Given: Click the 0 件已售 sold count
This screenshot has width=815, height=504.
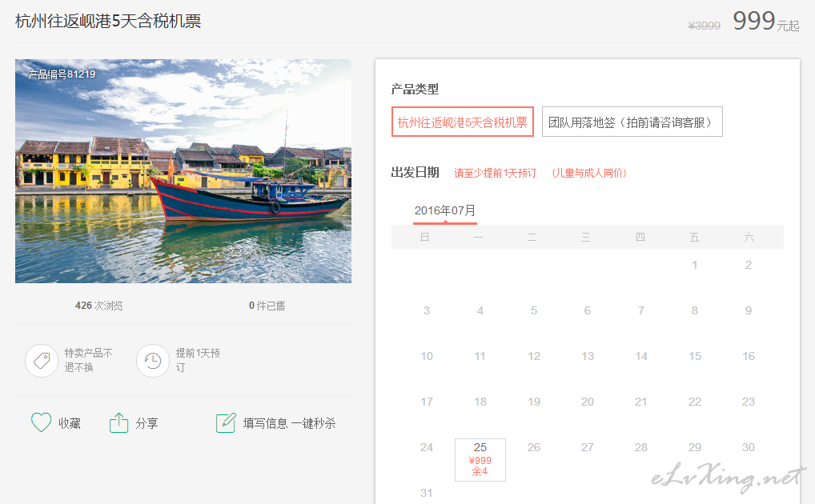Looking at the screenshot, I should [267, 306].
